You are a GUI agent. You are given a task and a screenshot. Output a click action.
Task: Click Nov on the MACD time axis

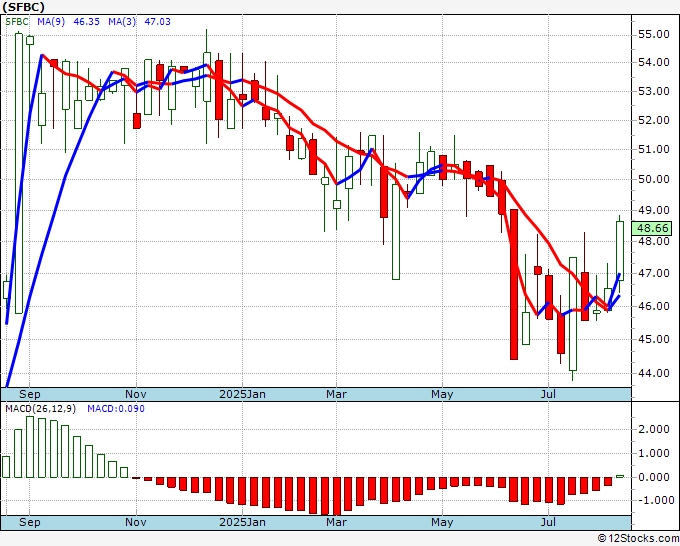(x=136, y=522)
